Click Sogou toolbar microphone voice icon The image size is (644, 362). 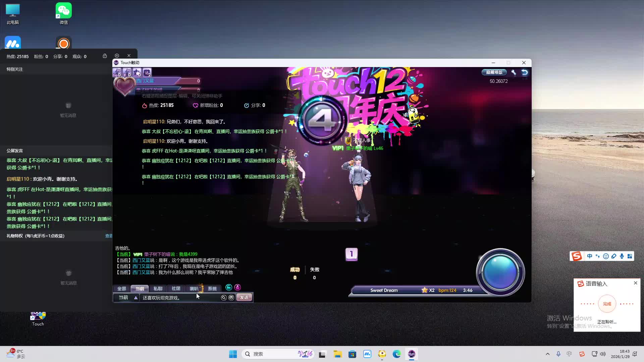click(622, 256)
